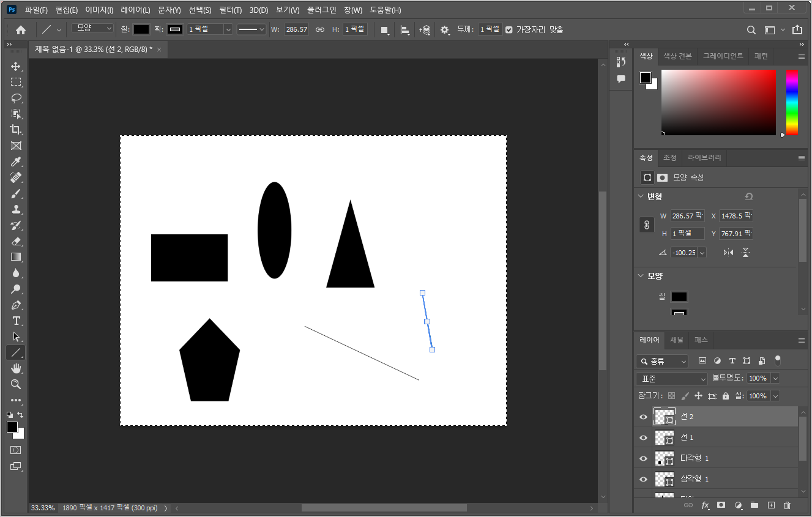The image size is (812, 517).
Task: Select the Rectangular Marquee tool
Action: (x=16, y=82)
